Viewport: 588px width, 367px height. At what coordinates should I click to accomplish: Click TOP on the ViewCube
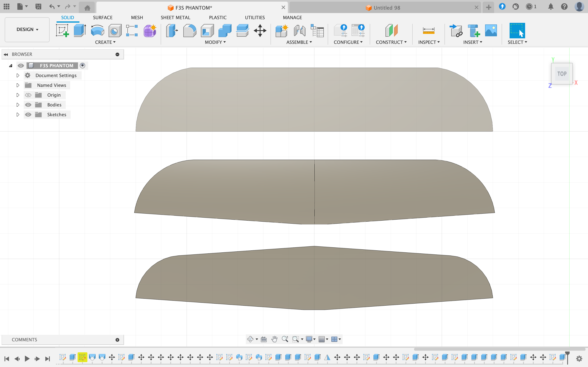(x=562, y=74)
